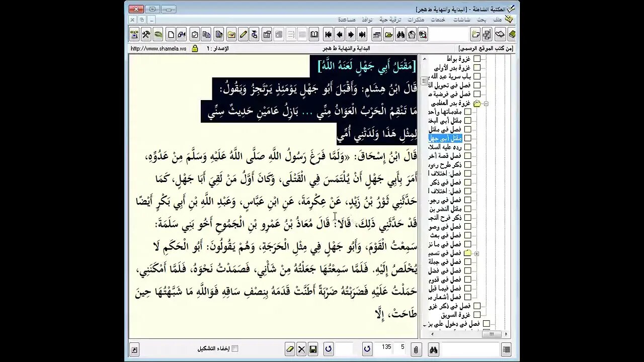Collapse the غزوة بدر العظمى tree node
Viewport: 644px width, 362px height.
tap(486, 103)
